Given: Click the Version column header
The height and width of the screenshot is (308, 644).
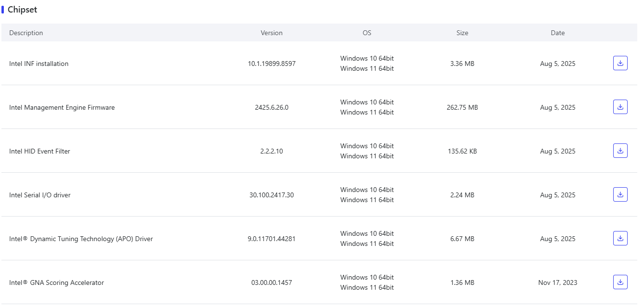Looking at the screenshot, I should (x=272, y=33).
